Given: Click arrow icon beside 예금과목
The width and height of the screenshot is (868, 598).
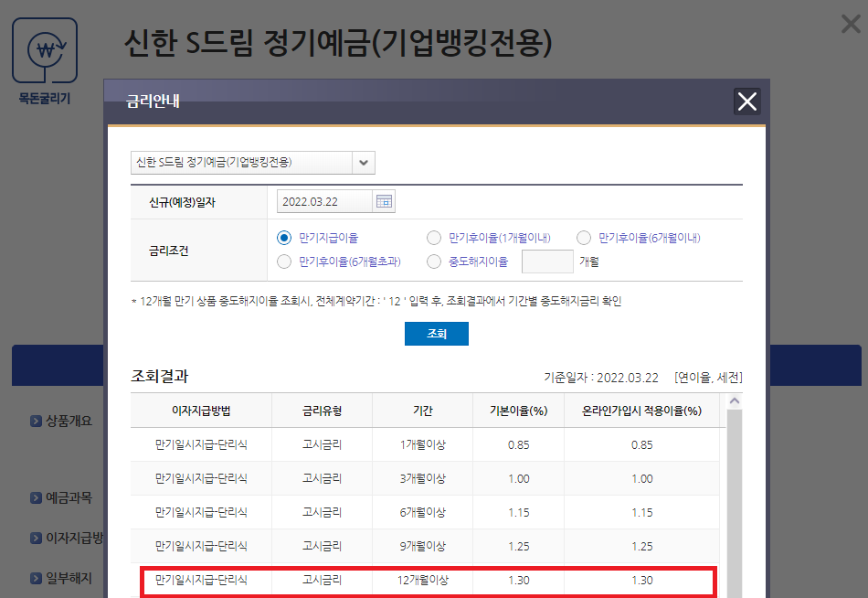Looking at the screenshot, I should tap(36, 498).
